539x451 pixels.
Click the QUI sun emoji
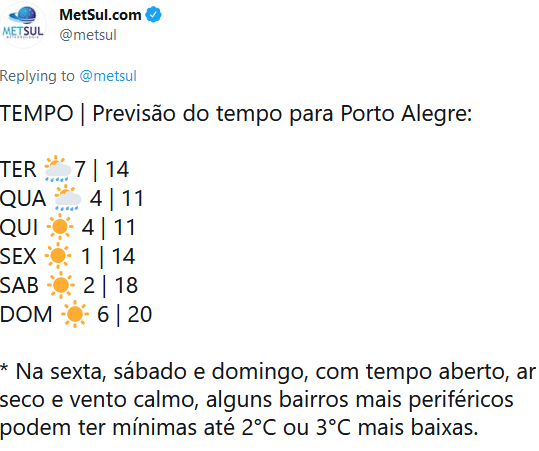tap(60, 227)
